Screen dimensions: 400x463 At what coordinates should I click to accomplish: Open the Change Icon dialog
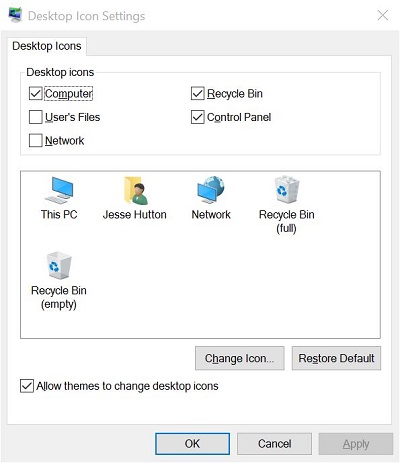(x=240, y=358)
